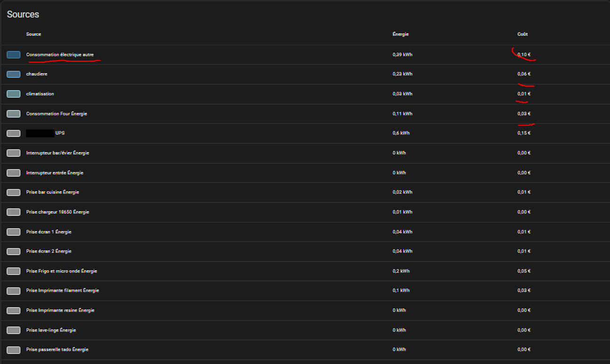Click the color swatch beside chaudiere
This screenshot has width=610, height=364.
[14, 74]
